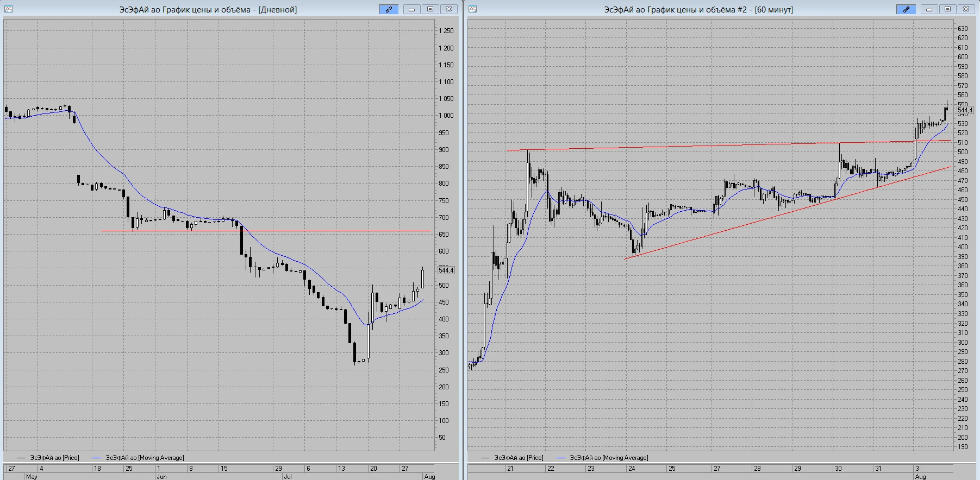Click the Aug month label on the 60 минут chart

[x=920, y=477]
